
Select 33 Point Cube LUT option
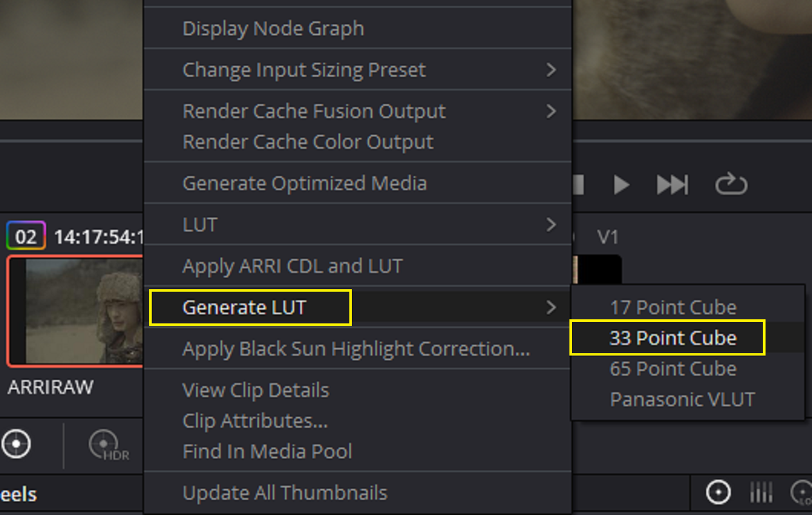pos(687,338)
